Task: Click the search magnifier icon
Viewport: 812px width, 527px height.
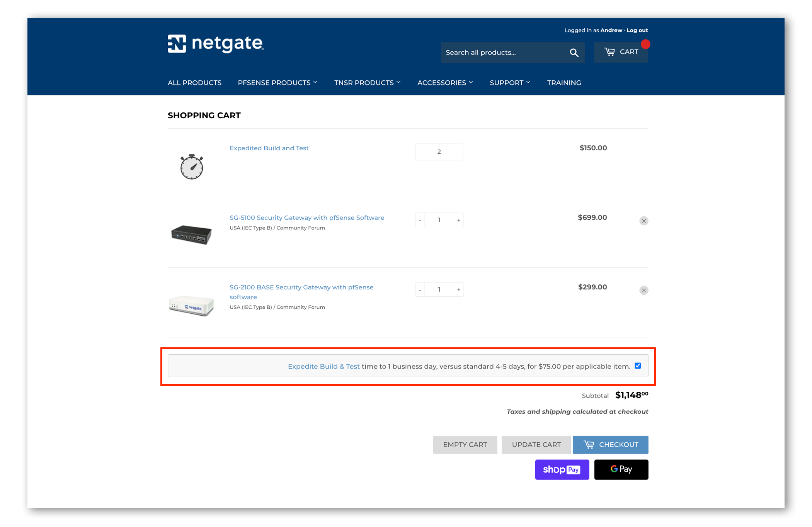Action: tap(574, 53)
